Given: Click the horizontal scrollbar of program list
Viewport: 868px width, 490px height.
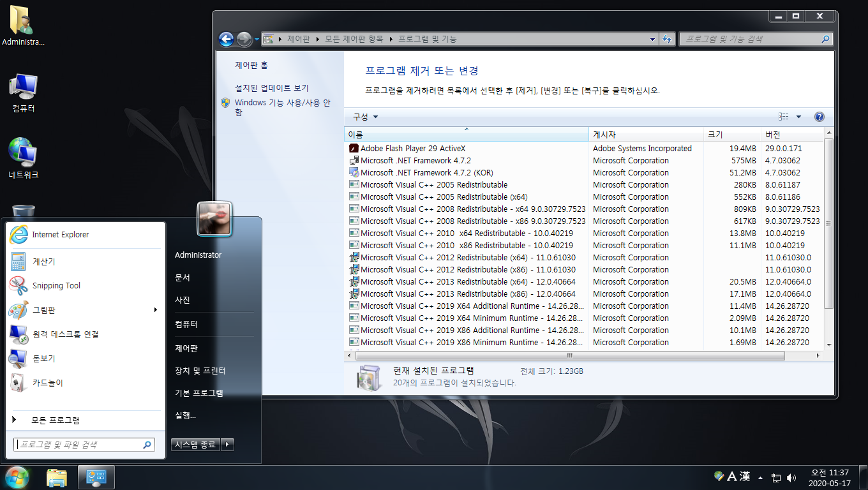Looking at the screenshot, I should pos(570,355).
